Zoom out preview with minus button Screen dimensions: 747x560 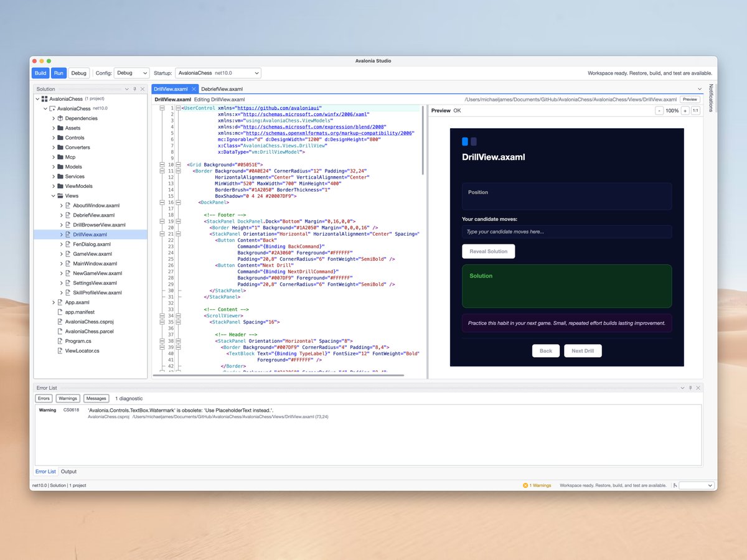pos(660,111)
